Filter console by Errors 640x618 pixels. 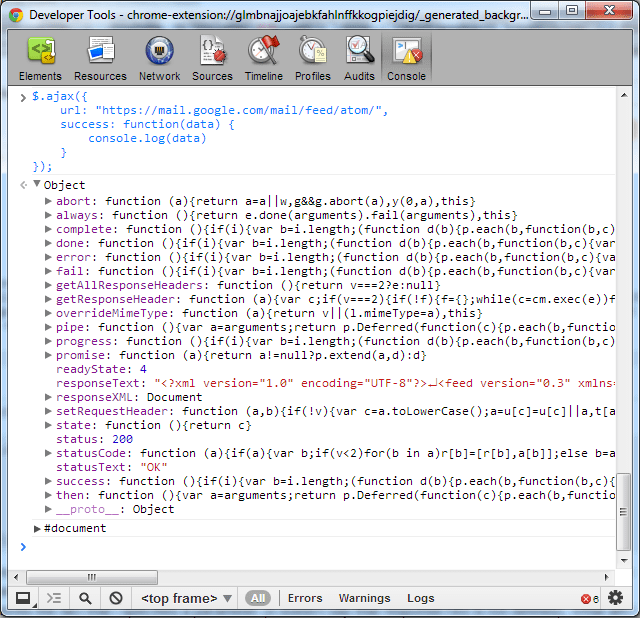(305, 598)
